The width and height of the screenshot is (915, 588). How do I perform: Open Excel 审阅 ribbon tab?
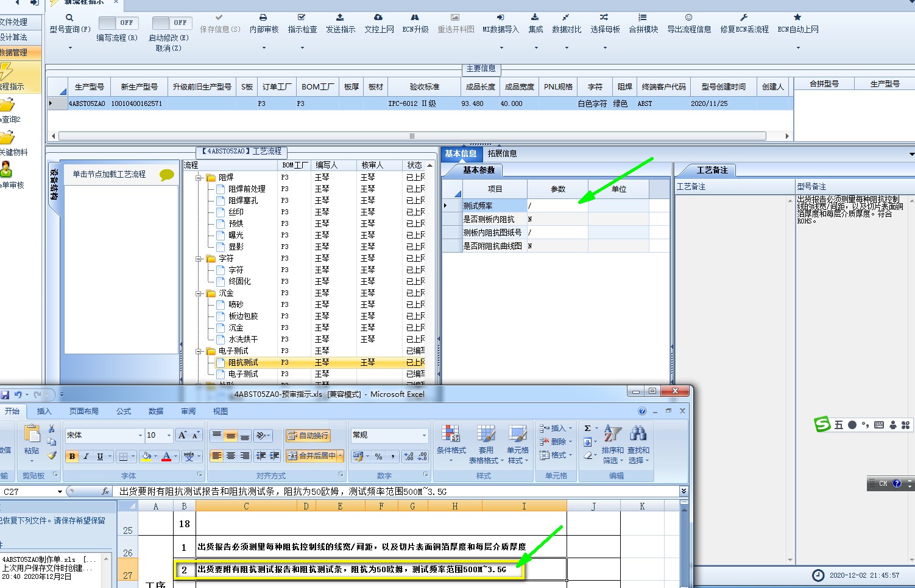[x=188, y=411]
